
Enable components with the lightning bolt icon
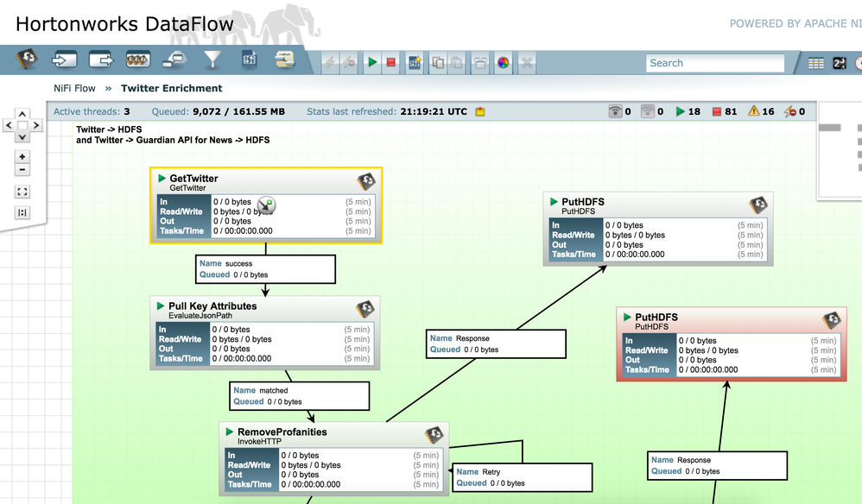(x=332, y=62)
